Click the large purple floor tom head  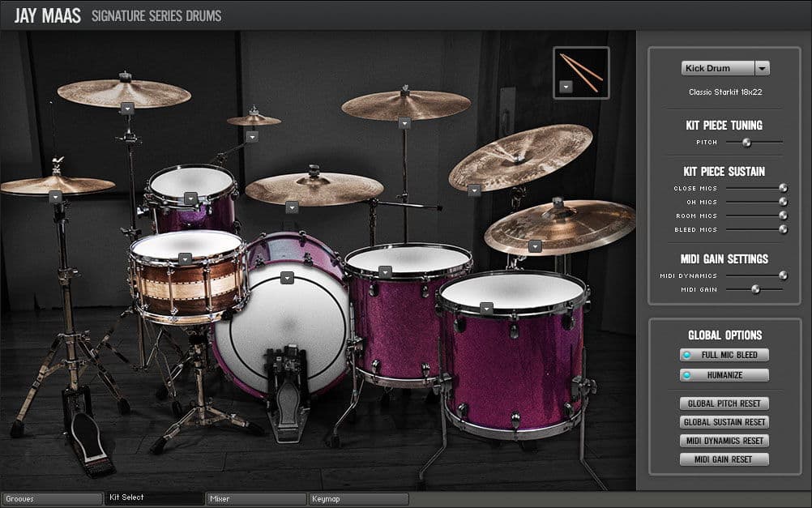[x=511, y=291]
